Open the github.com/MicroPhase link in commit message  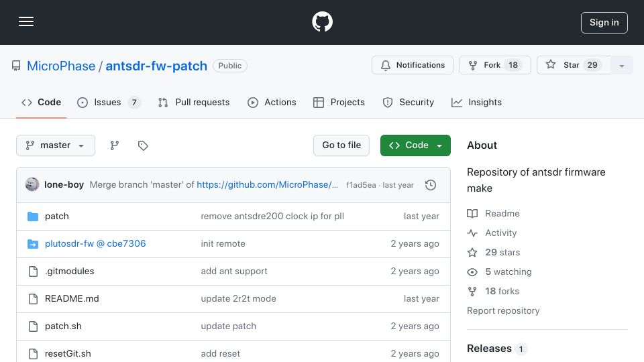click(267, 185)
